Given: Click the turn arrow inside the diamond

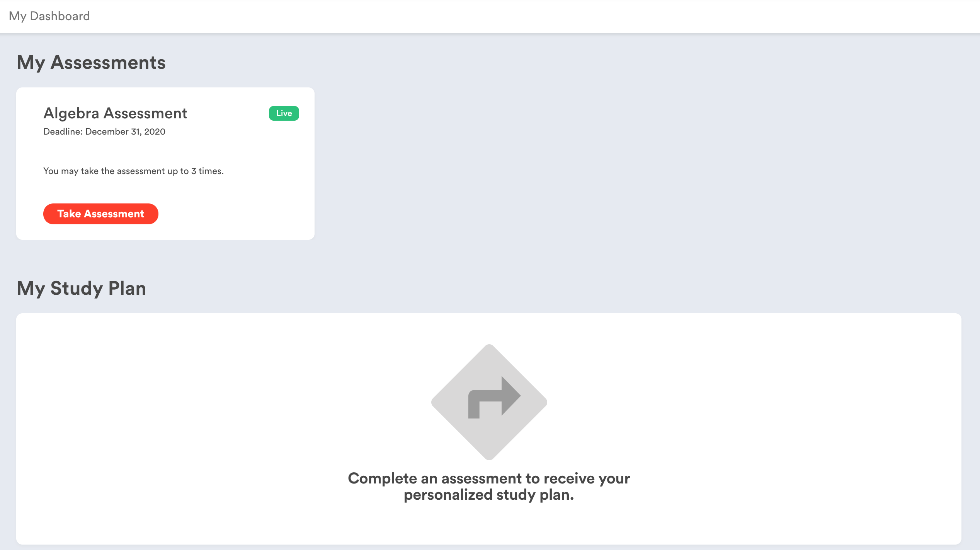Looking at the screenshot, I should [495, 397].
